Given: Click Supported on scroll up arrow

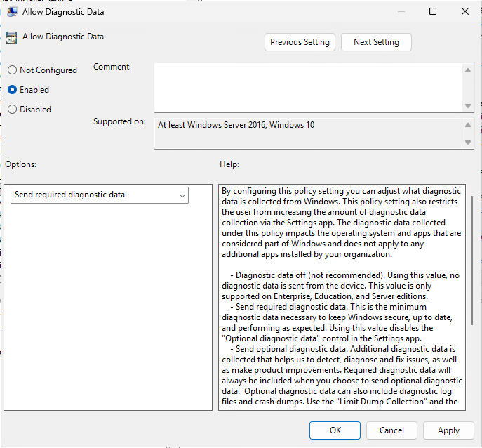Looking at the screenshot, I should [x=468, y=124].
